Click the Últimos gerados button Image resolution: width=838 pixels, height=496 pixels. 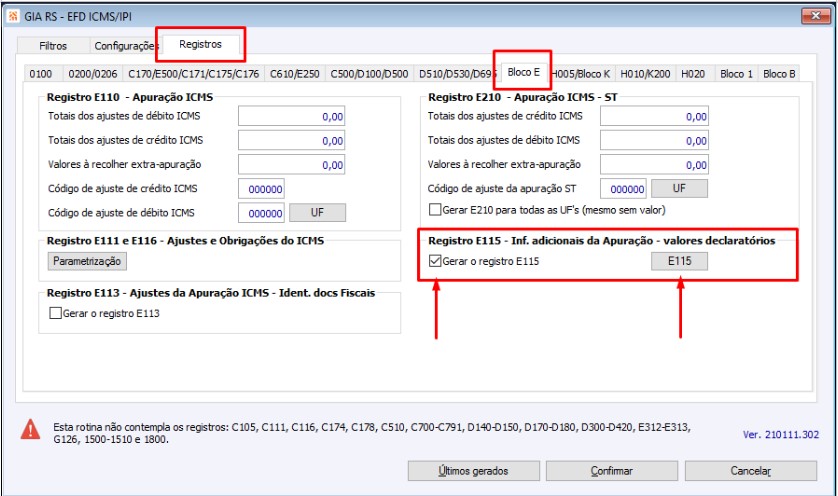[474, 471]
